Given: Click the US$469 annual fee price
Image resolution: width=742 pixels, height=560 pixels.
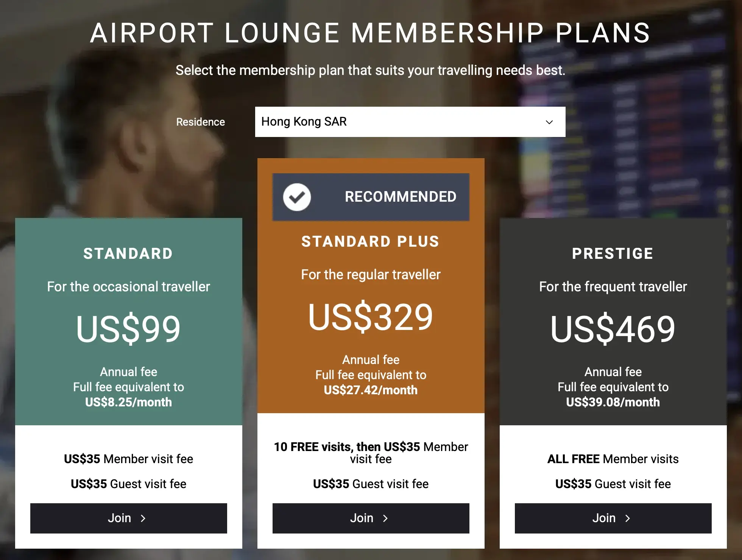Looking at the screenshot, I should click(613, 329).
